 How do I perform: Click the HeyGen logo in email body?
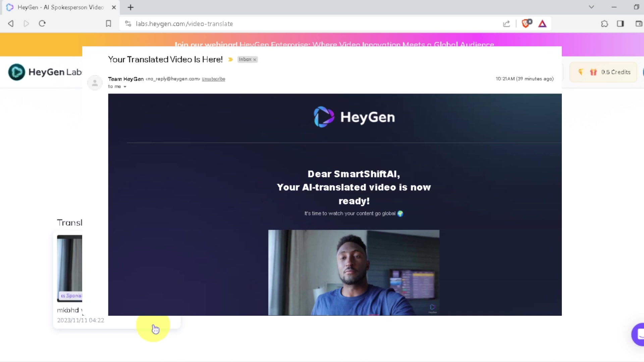coord(354,117)
